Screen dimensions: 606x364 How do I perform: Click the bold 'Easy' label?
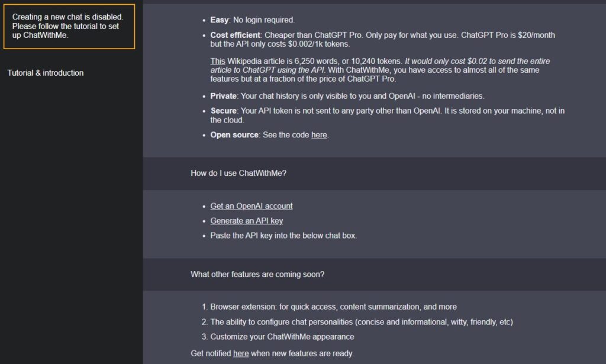click(219, 20)
